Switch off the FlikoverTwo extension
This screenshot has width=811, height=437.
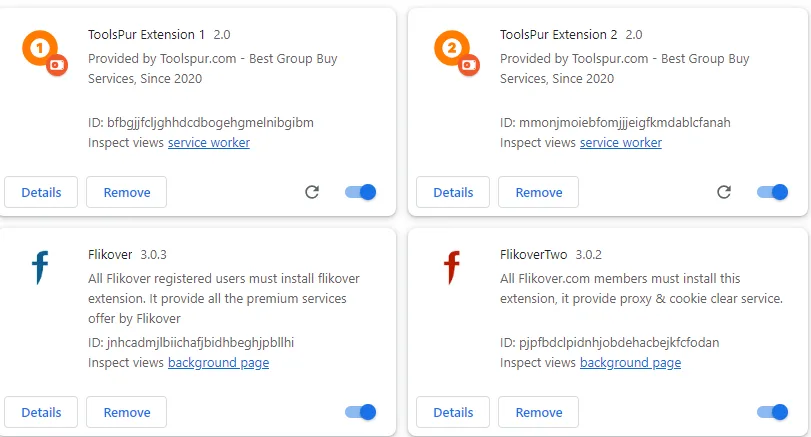pyautogui.click(x=772, y=412)
